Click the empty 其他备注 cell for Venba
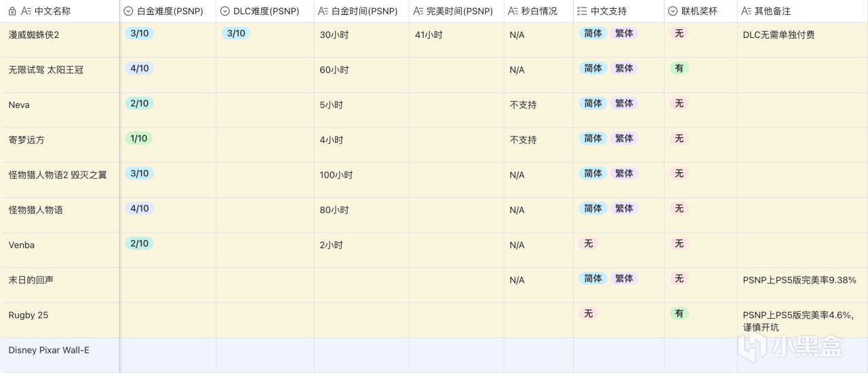868x373 pixels. tap(802, 250)
